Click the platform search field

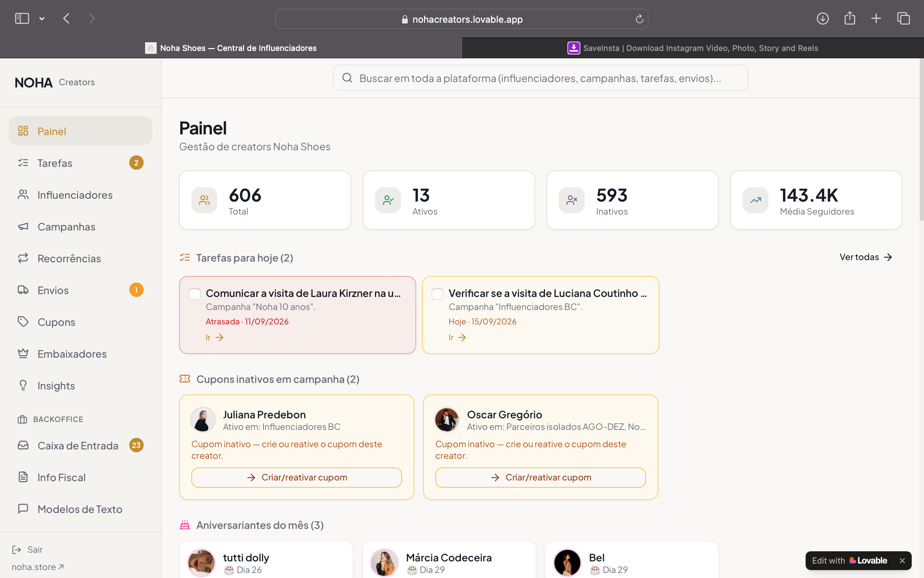click(x=540, y=78)
